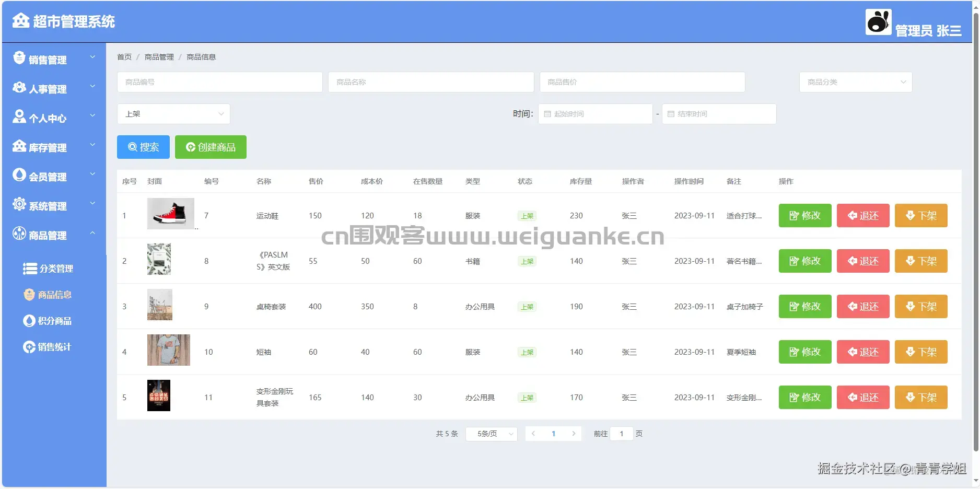The width and height of the screenshot is (980, 489).
Task: Click the edit icon for 桌椅套装 row
Action: click(x=794, y=307)
